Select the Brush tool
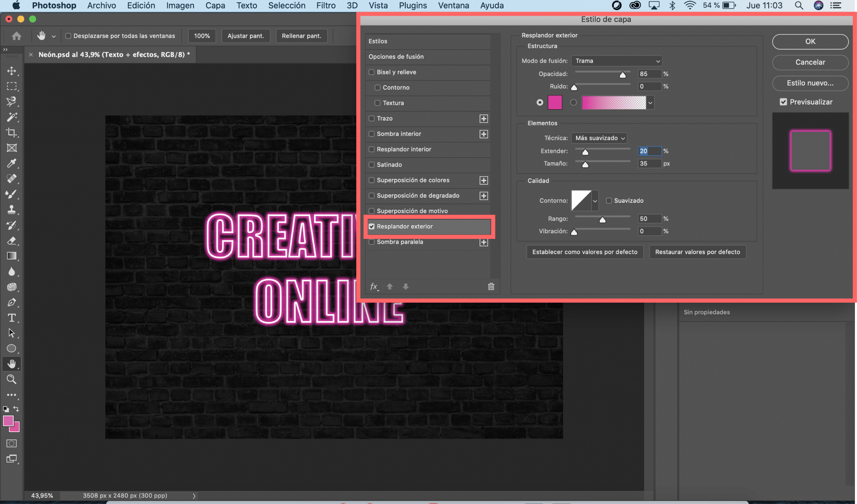857x504 pixels. click(12, 194)
